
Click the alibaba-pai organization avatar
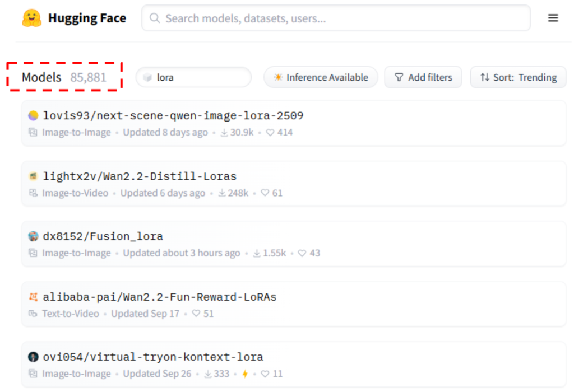point(33,297)
